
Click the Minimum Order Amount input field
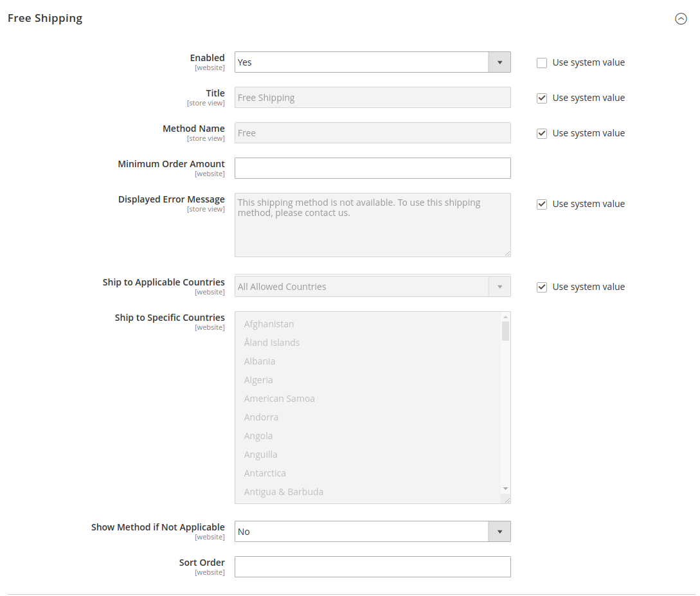pyautogui.click(x=372, y=168)
